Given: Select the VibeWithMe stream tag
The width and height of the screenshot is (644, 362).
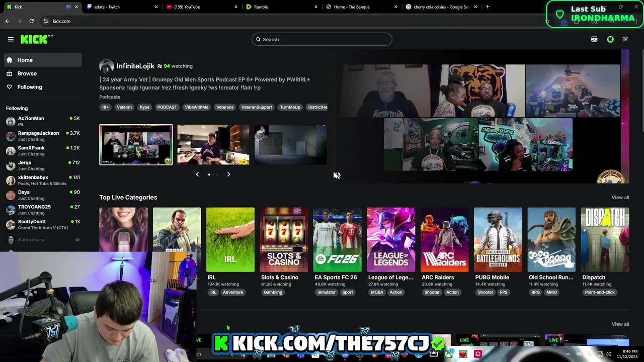Looking at the screenshot, I should [x=196, y=107].
